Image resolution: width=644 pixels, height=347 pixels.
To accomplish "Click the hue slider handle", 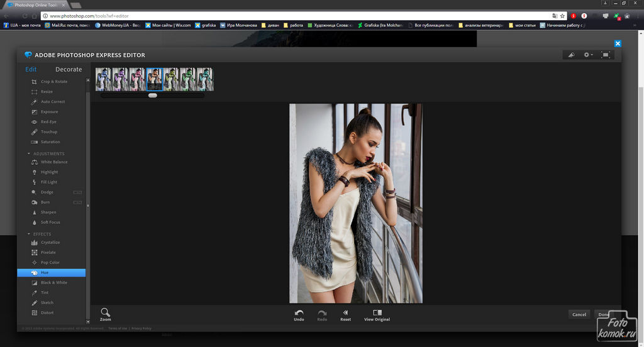I will pyautogui.click(x=152, y=96).
